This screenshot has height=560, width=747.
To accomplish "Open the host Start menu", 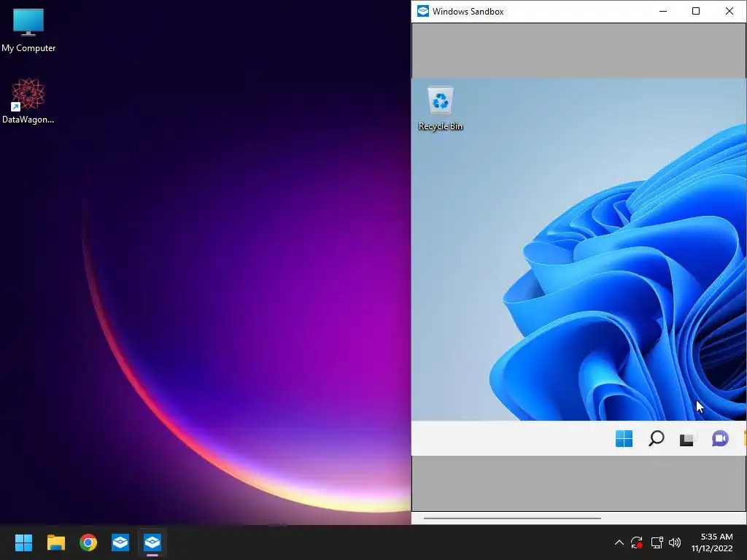I will pos(23,542).
